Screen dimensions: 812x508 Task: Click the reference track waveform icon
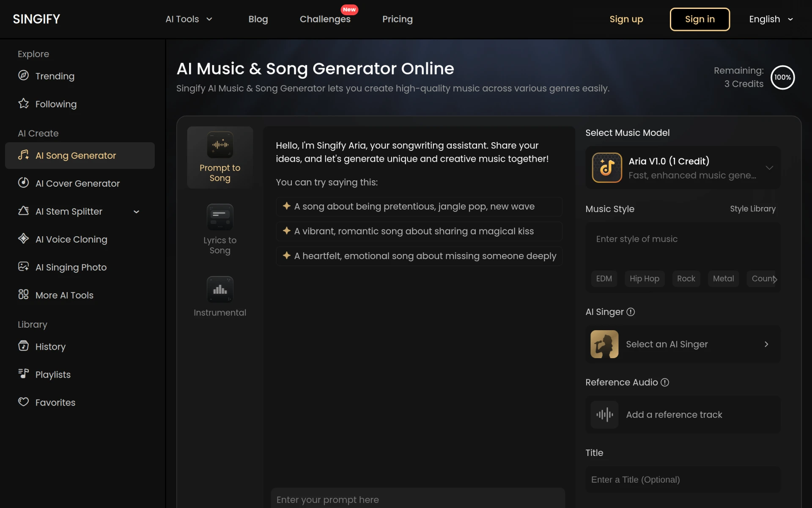point(604,414)
